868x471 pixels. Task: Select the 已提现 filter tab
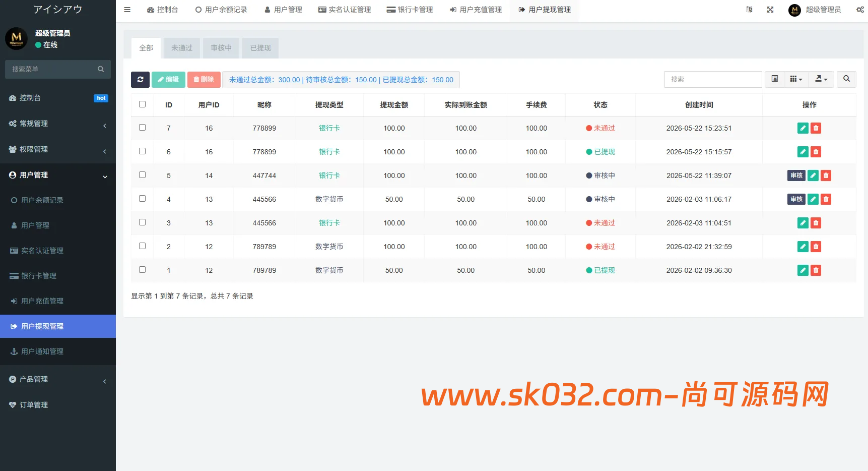(x=260, y=48)
